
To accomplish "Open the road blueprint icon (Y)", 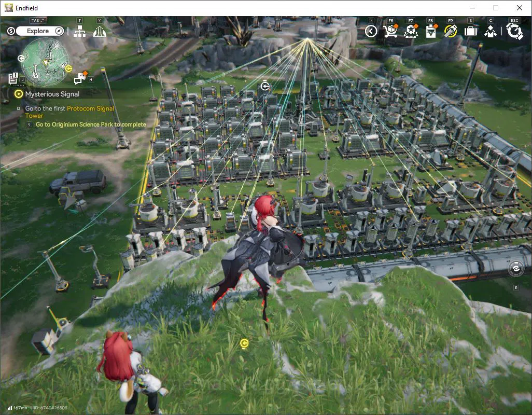I will pos(100,32).
